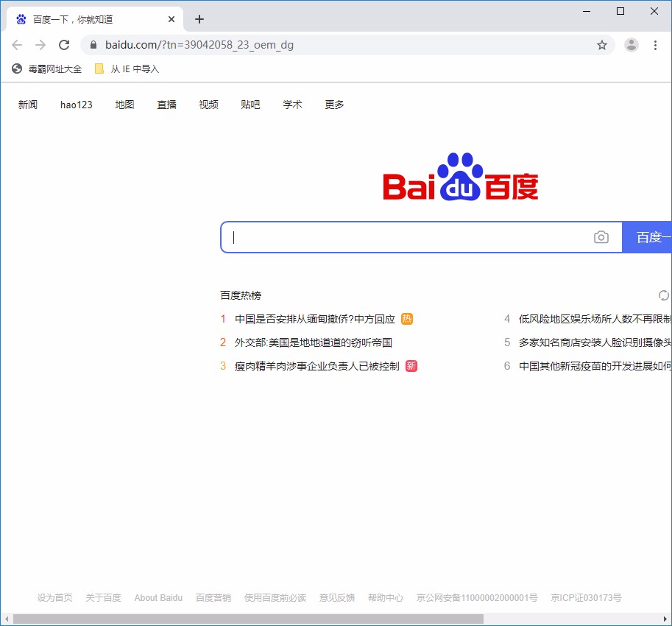672x626 pixels.
Task: Open a new browser tab with plus button
Action: point(199,18)
